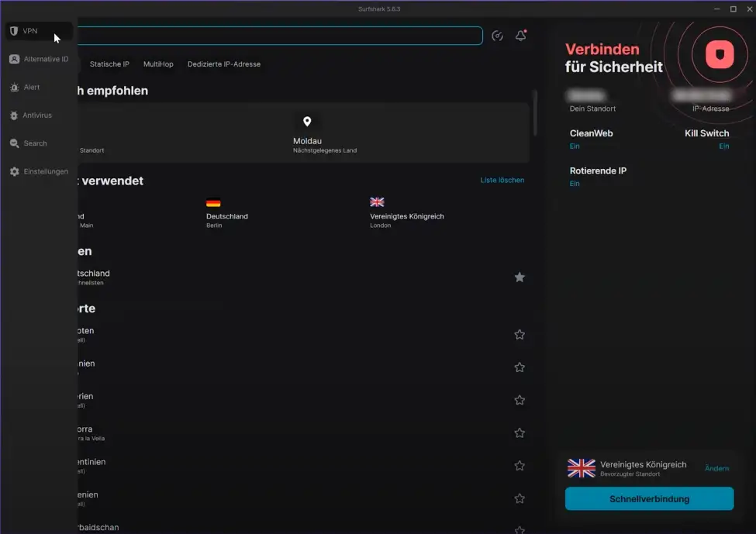Image resolution: width=756 pixels, height=534 pixels.
Task: Toggle Kill Switch 'Ein' setting
Action: [723, 146]
